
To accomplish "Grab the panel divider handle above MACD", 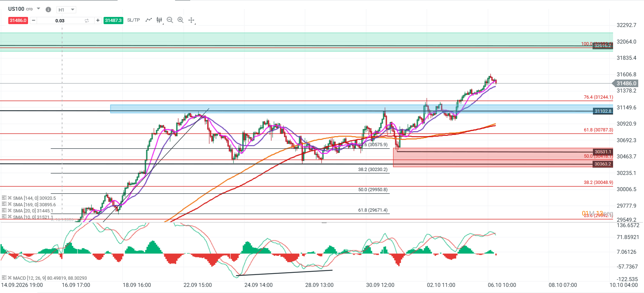I will 324,223.
